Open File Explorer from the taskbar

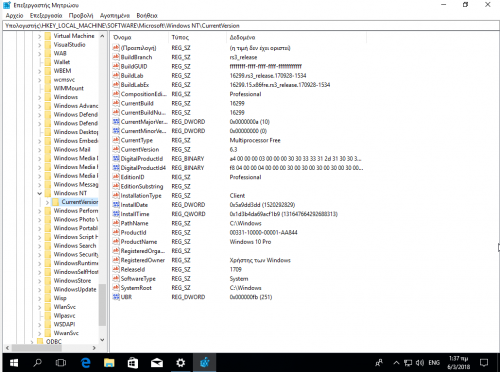tap(109, 362)
